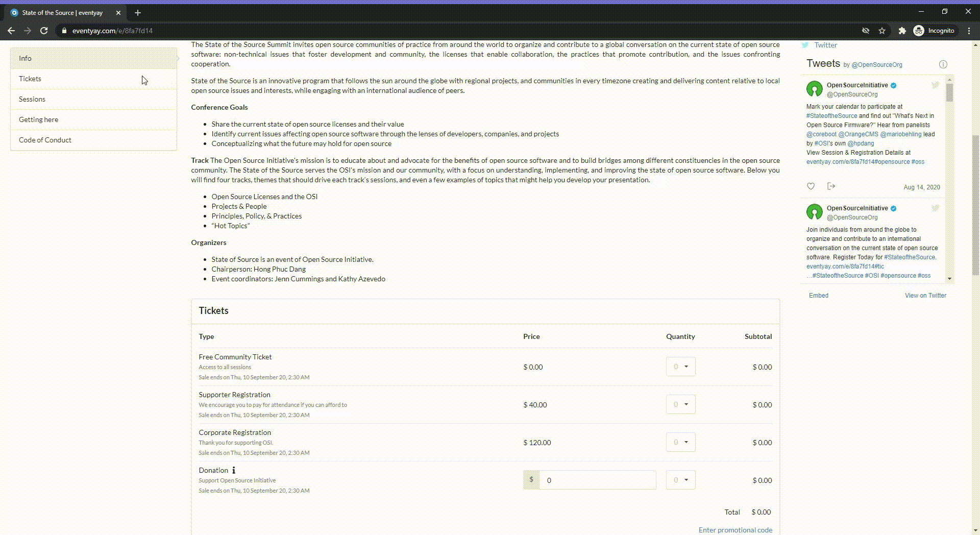Open the Code of Conduct sidebar section
This screenshot has height=535, width=980.
pyautogui.click(x=93, y=140)
